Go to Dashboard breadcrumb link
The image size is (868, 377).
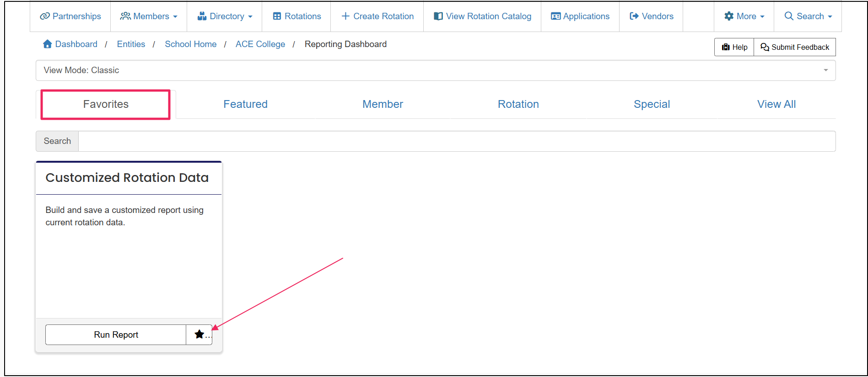pyautogui.click(x=76, y=44)
